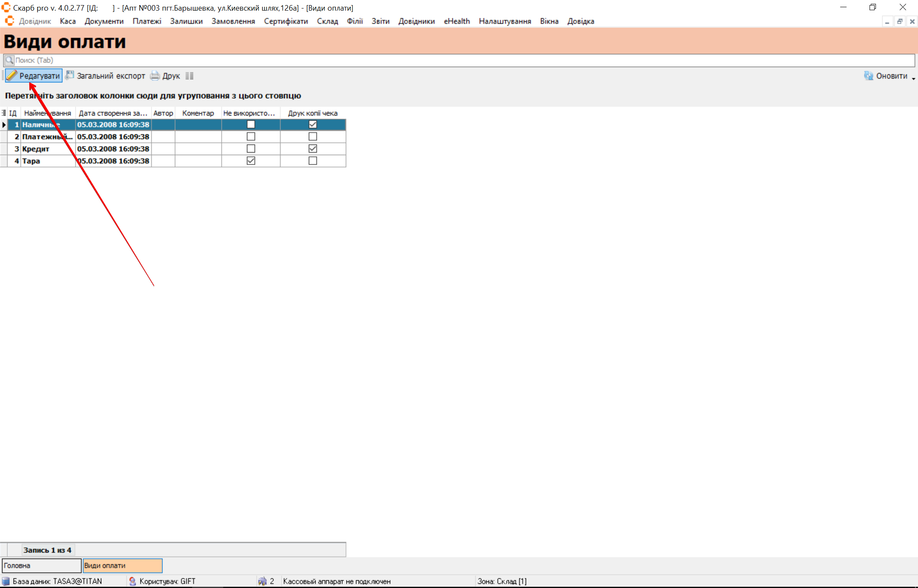
Task: Click the Загальний експорт floppy disk icon
Action: [70, 76]
